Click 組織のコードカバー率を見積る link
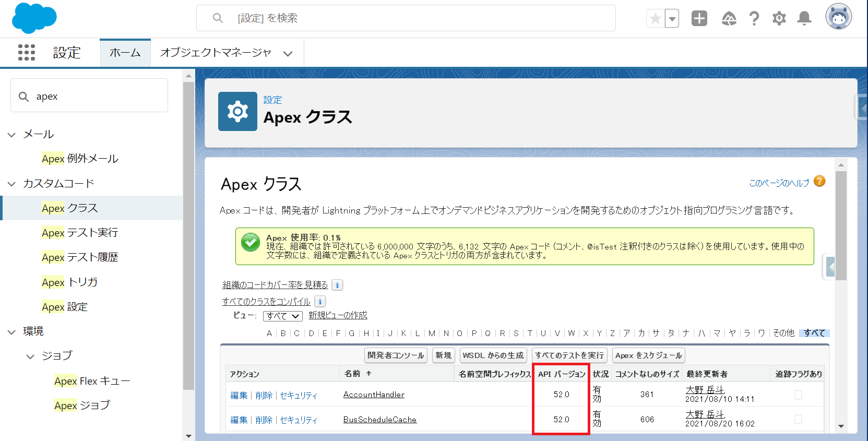Screen dimensions: 868x441 click(275, 285)
